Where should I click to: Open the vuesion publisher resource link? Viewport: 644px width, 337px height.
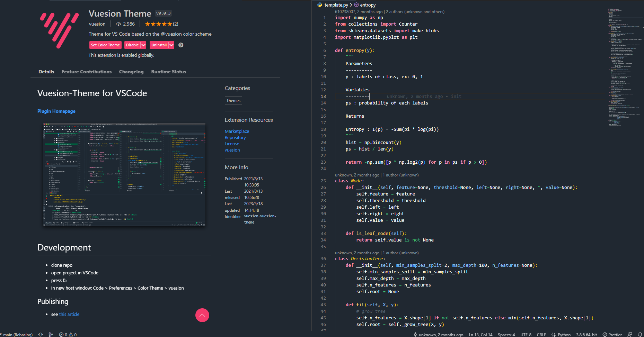coord(232,150)
